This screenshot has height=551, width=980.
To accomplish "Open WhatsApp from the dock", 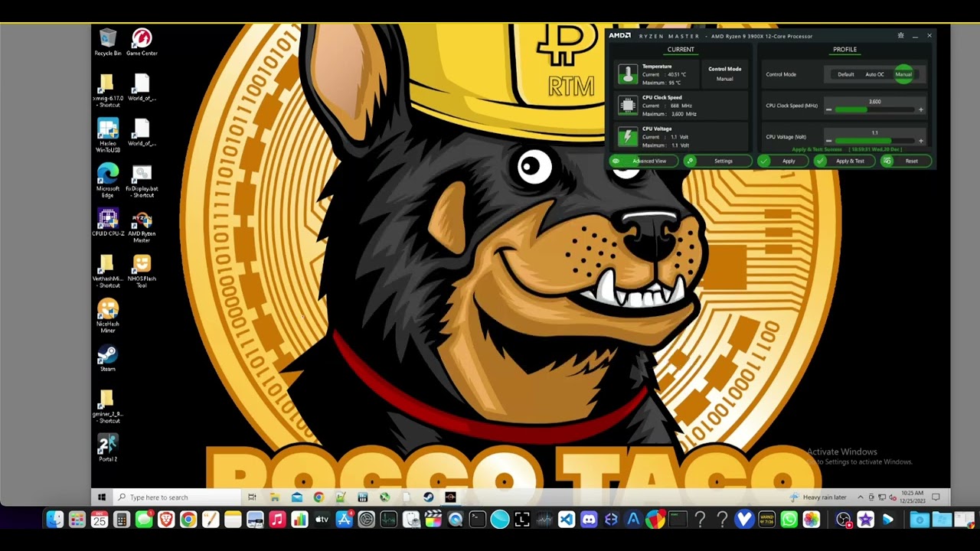I will tap(789, 520).
